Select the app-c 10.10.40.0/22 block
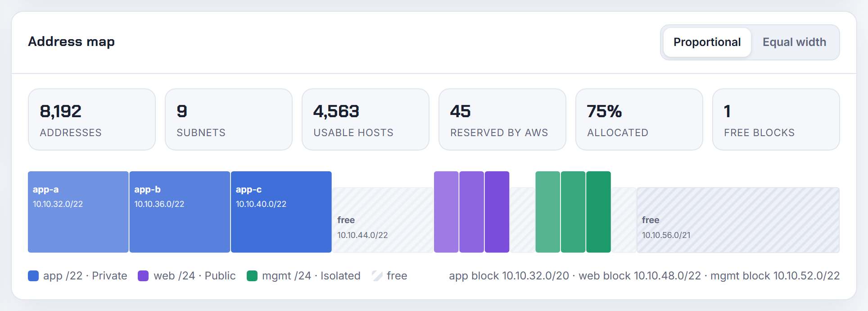Image resolution: width=868 pixels, height=311 pixels. 281,212
